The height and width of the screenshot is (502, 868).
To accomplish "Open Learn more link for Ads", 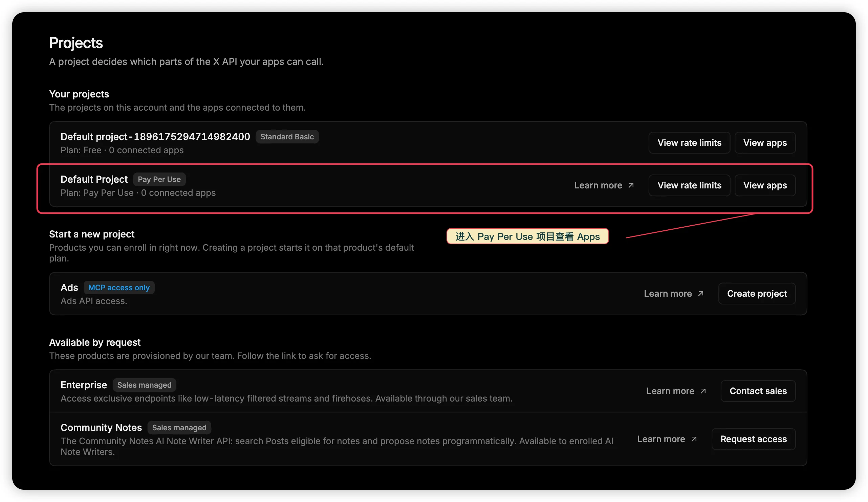I will coord(668,294).
